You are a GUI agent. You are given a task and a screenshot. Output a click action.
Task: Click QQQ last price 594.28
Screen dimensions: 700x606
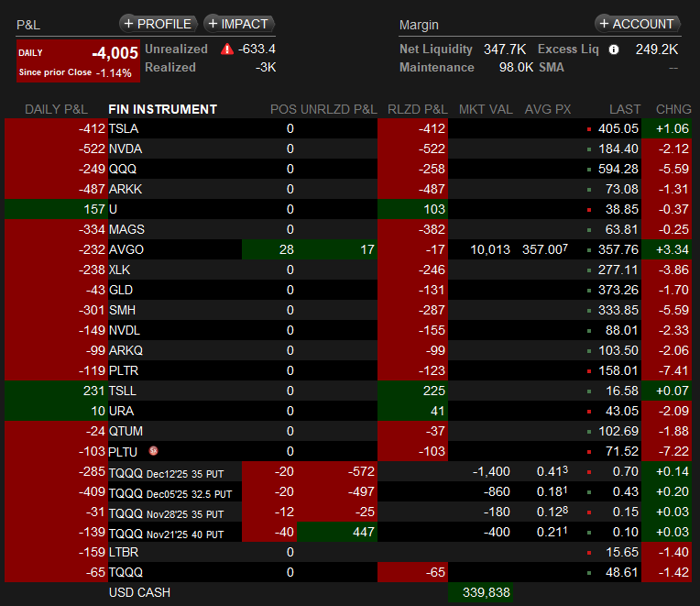pyautogui.click(x=618, y=169)
